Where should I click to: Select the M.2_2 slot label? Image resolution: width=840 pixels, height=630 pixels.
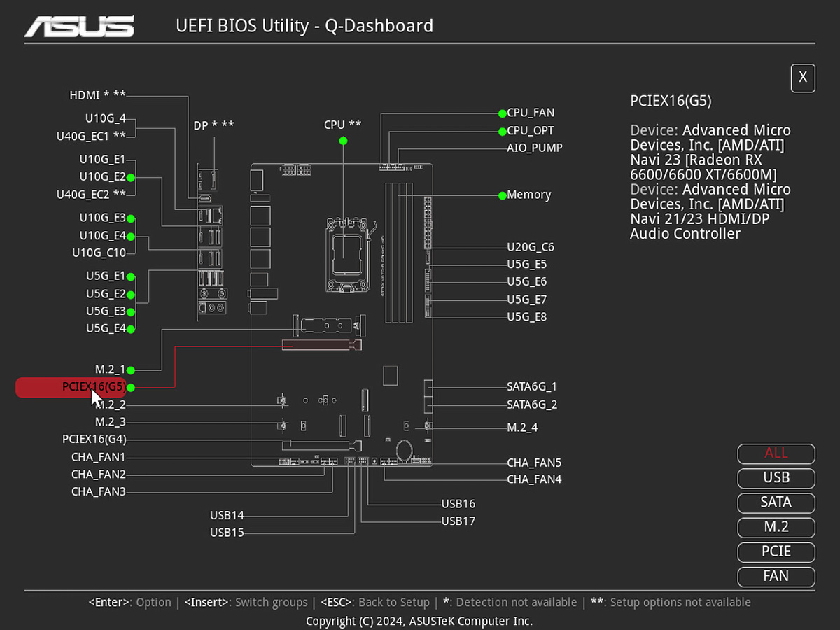click(111, 405)
